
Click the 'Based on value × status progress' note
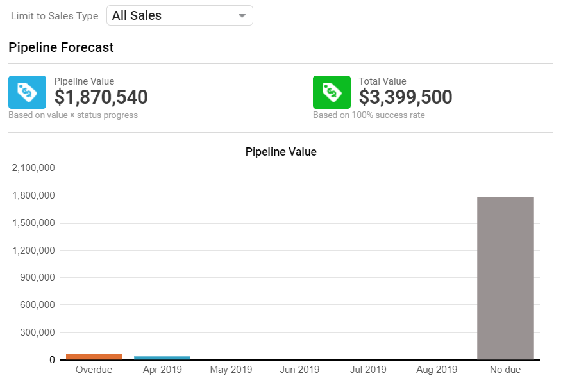pyautogui.click(x=73, y=115)
